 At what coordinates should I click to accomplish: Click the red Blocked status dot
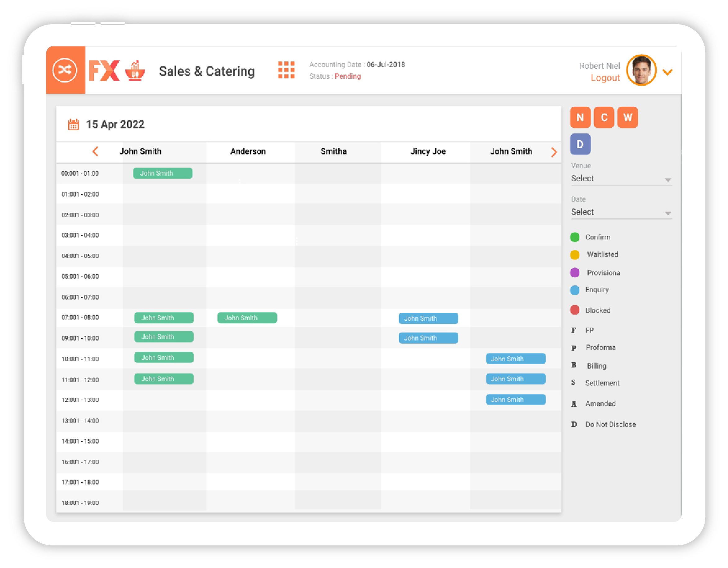575,310
